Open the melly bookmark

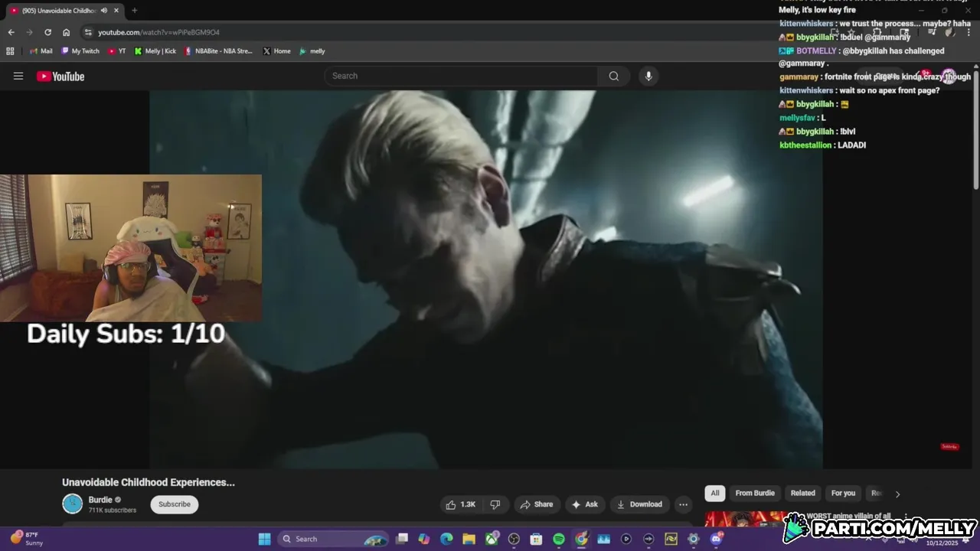[312, 51]
